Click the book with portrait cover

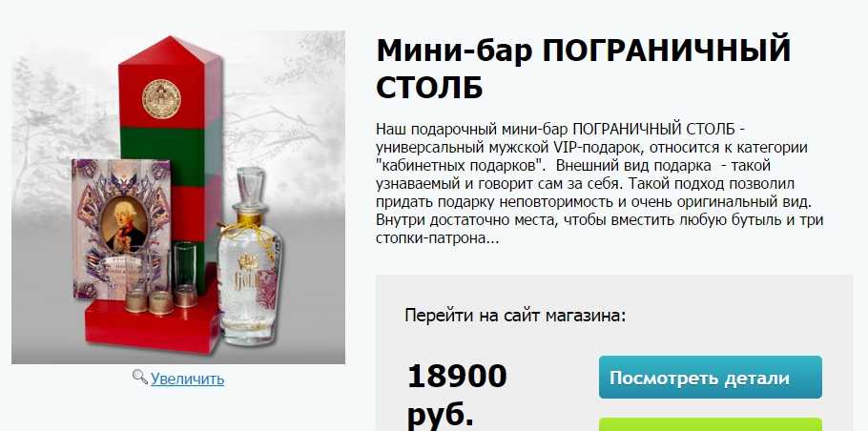click(119, 228)
